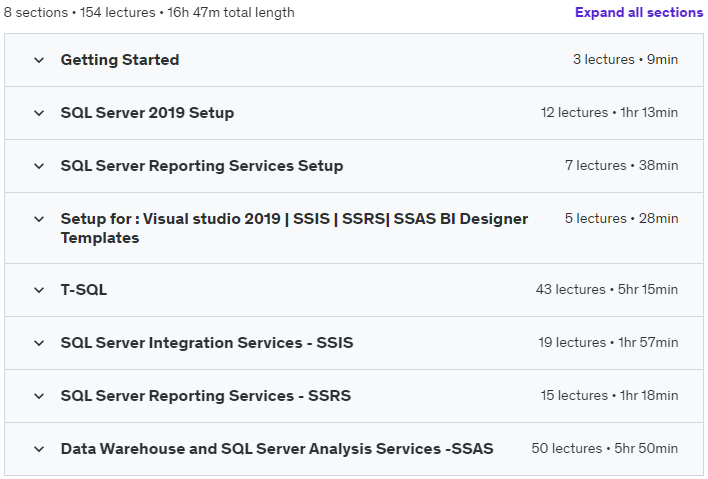Click the '3 lectures • 9min' label
708x479 pixels.
[x=625, y=60]
